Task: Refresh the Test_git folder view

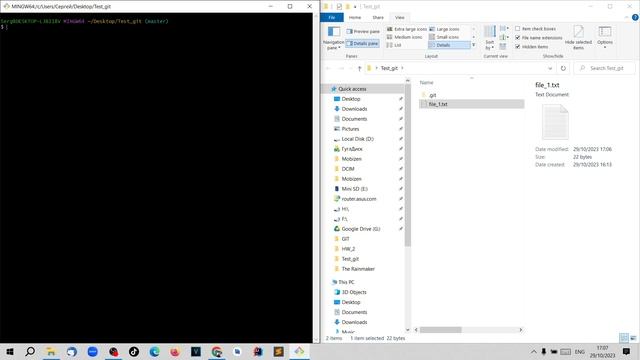Action: (x=563, y=68)
